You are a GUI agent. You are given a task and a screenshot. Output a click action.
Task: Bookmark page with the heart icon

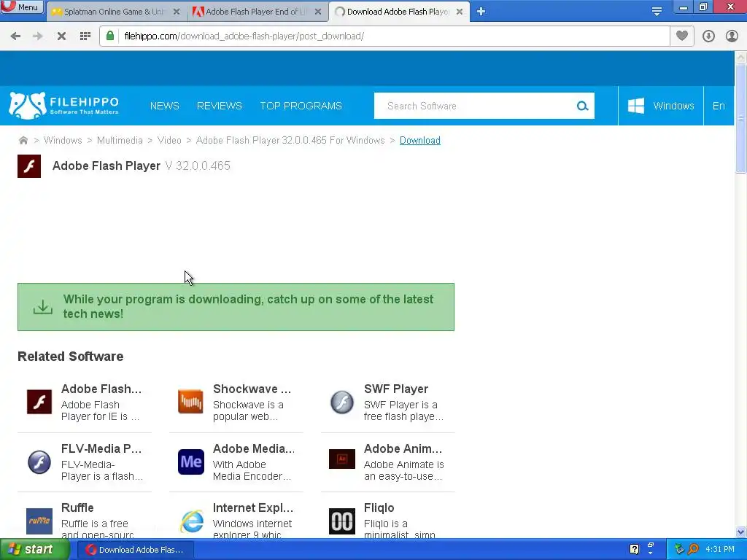(682, 36)
